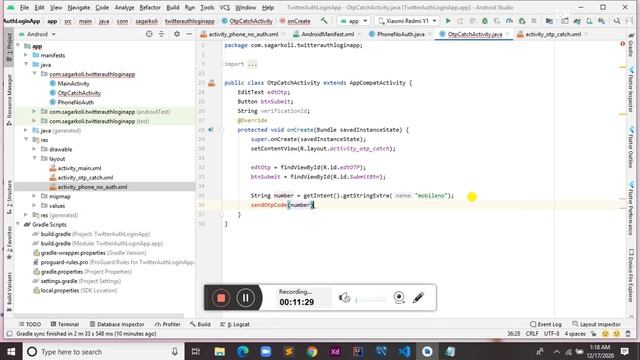The width and height of the screenshot is (640, 360).
Task: Open MainActivity in project tree
Action: pos(73,84)
